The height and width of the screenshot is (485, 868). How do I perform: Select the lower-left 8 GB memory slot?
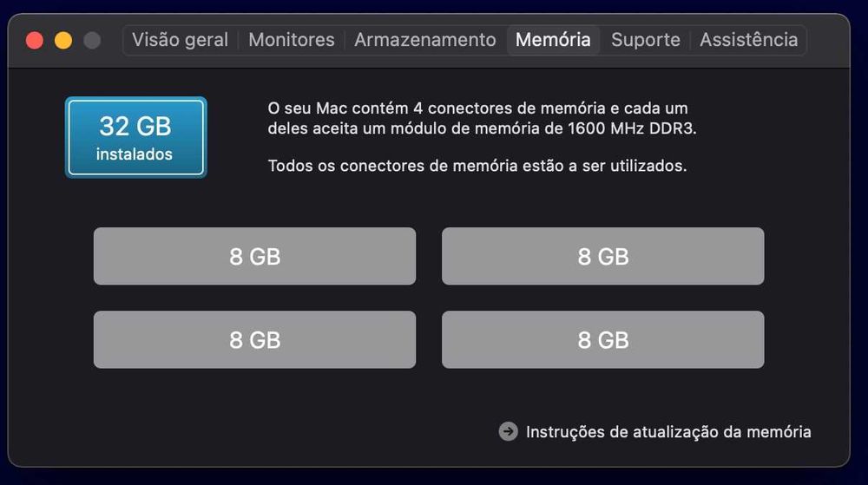(254, 339)
